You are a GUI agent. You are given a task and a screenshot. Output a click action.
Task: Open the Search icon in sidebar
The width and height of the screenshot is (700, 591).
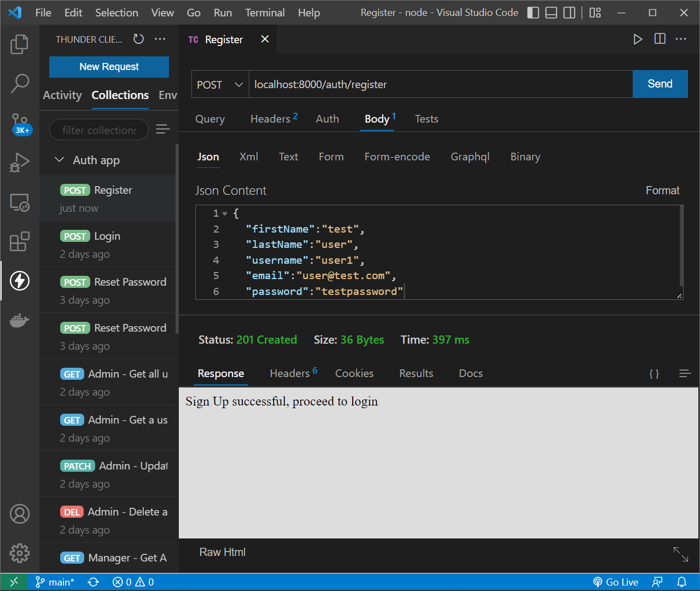pyautogui.click(x=20, y=83)
